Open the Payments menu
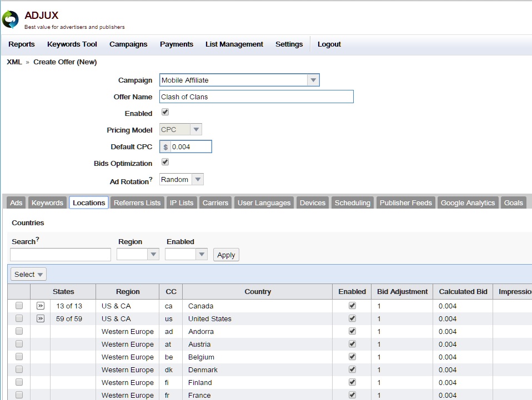 point(177,44)
